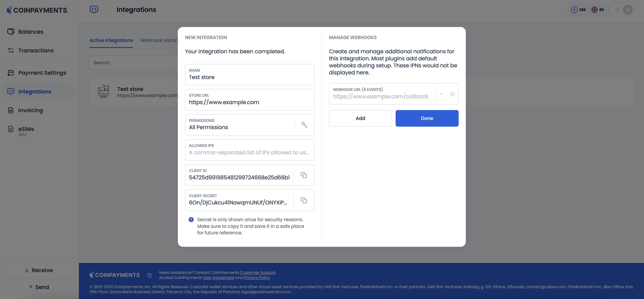This screenshot has width=644, height=299.
Task: Open the Customer Support link
Action: coord(258,273)
